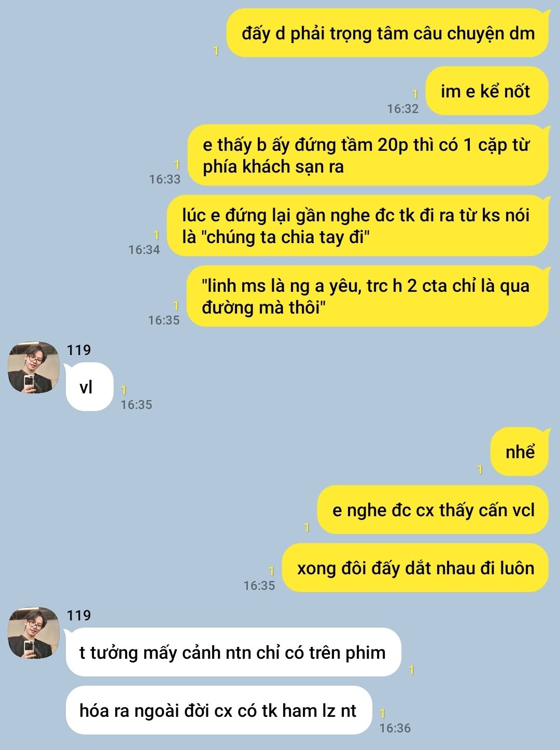Tap the second 119 profile avatar near bottom

[33, 633]
